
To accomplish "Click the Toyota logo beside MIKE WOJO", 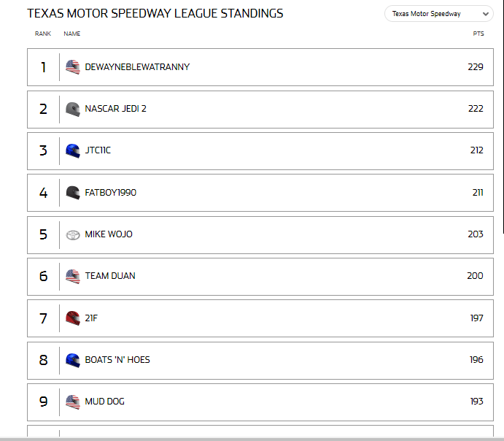I will point(73,235).
